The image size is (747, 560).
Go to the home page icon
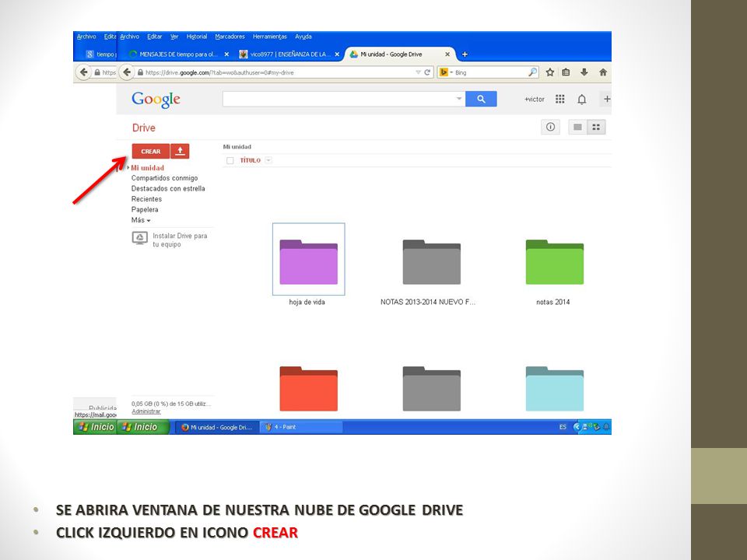click(x=602, y=72)
